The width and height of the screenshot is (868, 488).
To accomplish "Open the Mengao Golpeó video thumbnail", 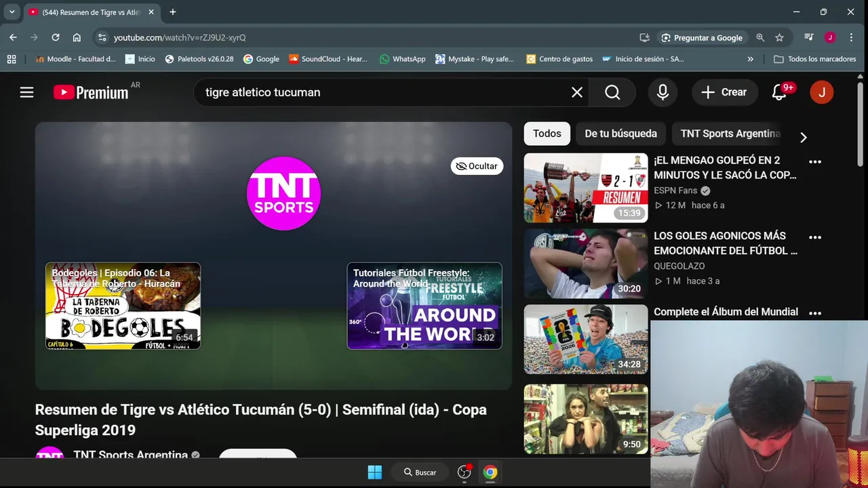I will (586, 188).
